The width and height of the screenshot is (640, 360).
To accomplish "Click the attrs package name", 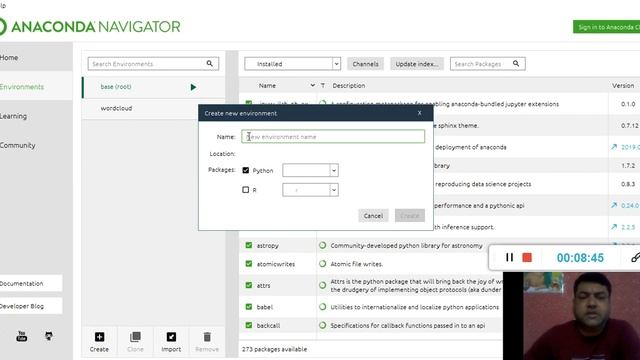I will [264, 286].
